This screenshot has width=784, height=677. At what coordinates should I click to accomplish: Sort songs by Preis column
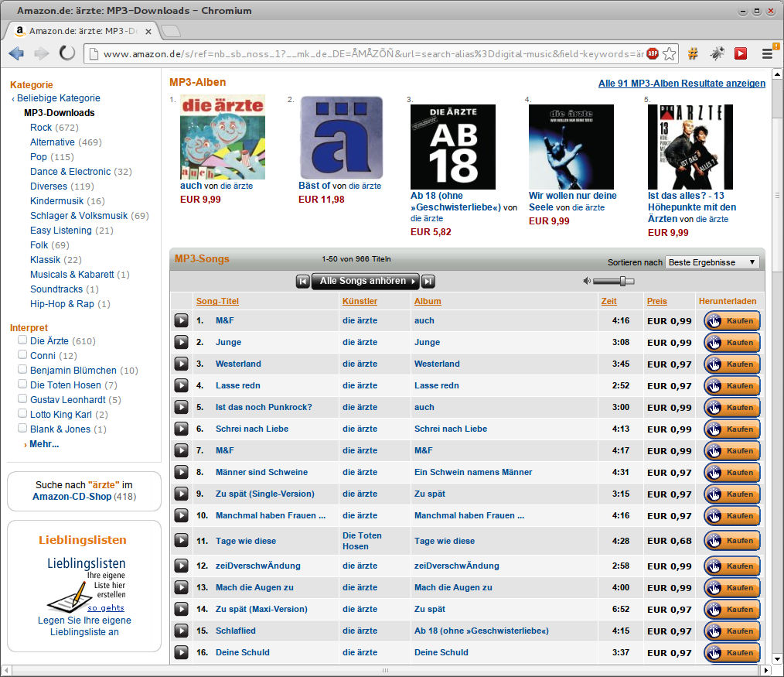coord(656,301)
